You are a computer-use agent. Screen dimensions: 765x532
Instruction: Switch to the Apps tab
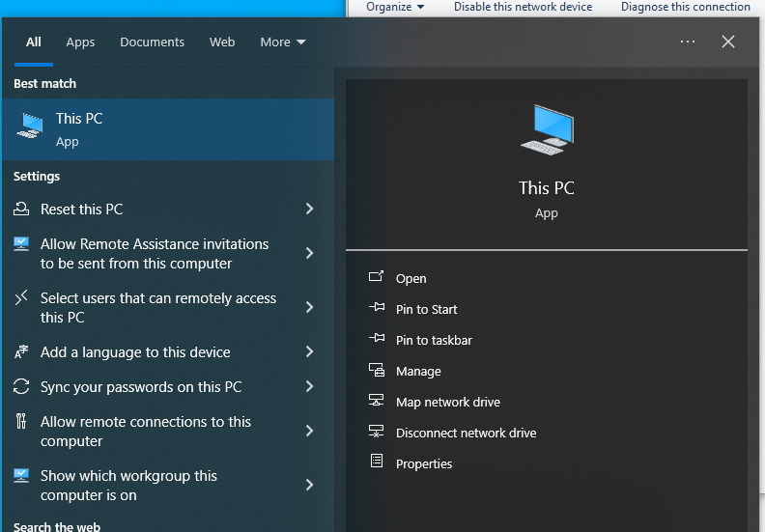pos(80,42)
